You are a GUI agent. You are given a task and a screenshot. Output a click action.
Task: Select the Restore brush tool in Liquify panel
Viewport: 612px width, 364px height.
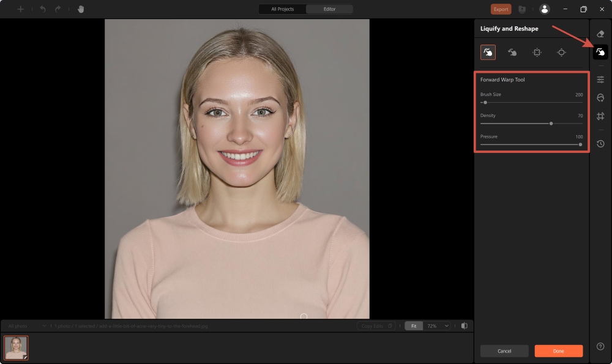(512, 53)
